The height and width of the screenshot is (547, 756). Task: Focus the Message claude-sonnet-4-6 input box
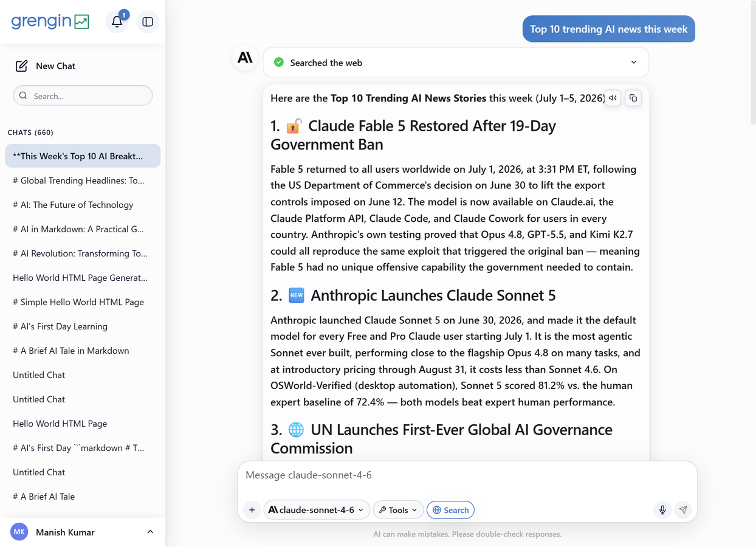[467, 475]
